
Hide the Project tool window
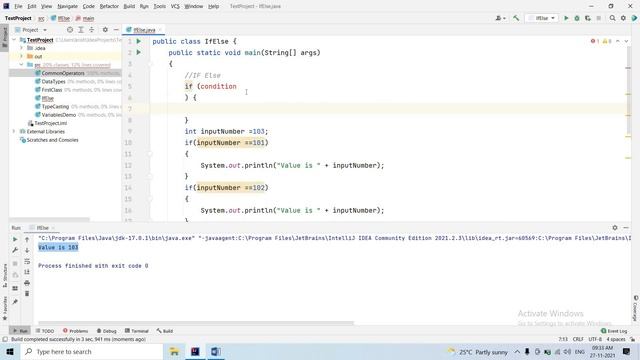[116, 30]
